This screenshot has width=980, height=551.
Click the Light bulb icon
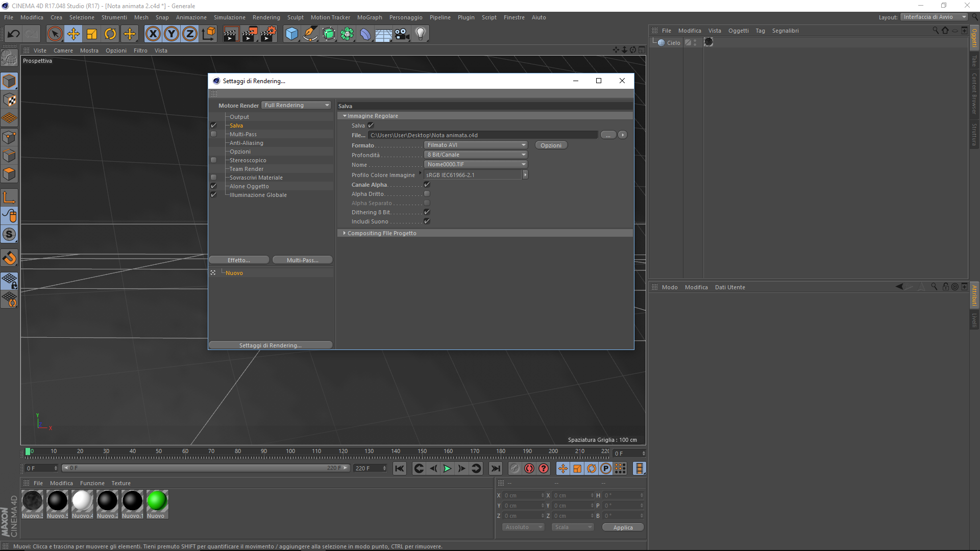[x=420, y=34]
